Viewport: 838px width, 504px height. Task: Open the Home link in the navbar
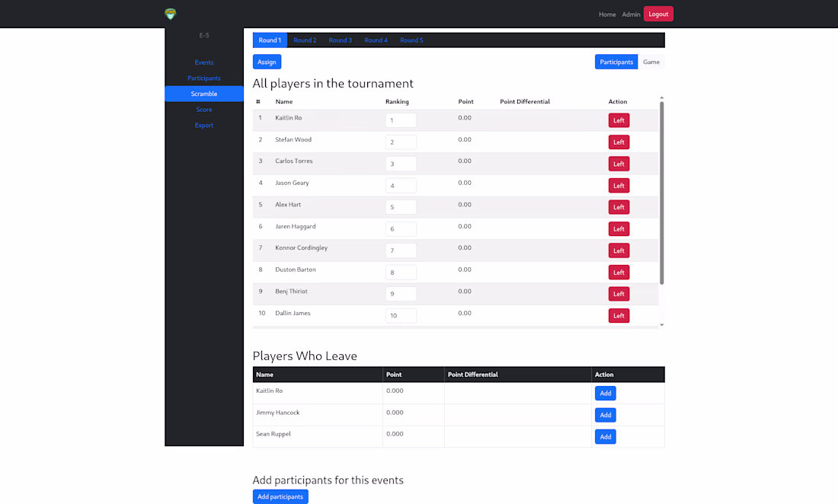tap(607, 14)
